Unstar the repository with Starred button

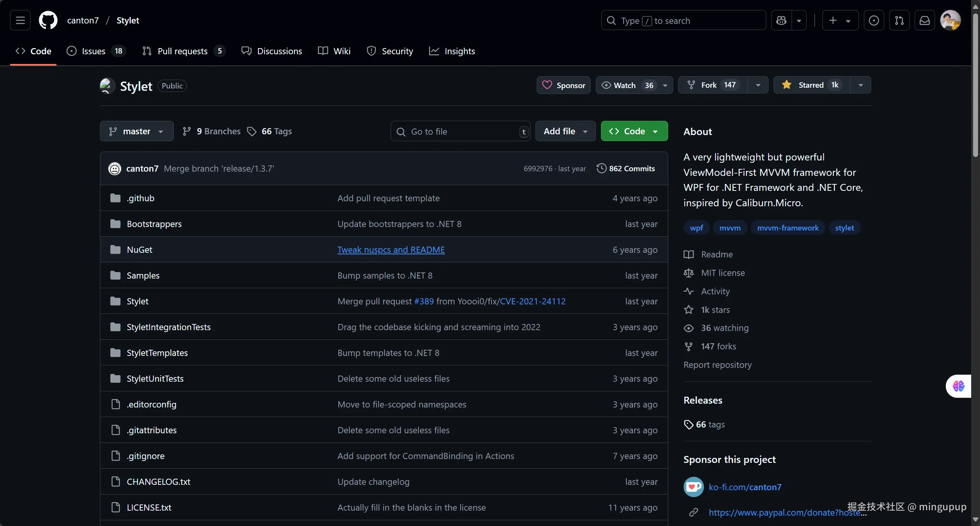[812, 85]
